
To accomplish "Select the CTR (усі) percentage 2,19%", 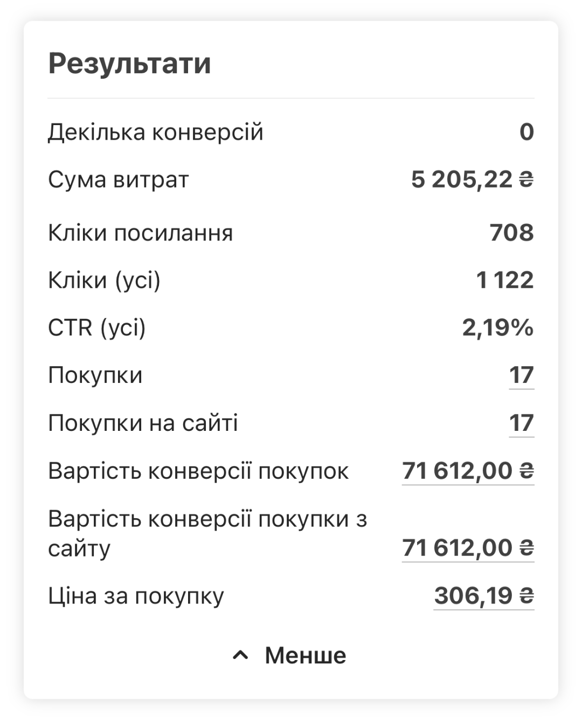I will click(498, 328).
